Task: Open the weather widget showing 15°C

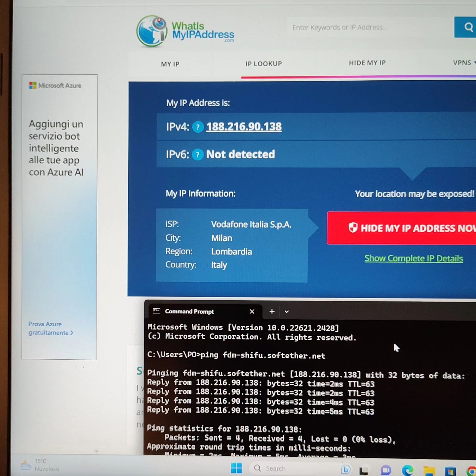Action: tap(40, 465)
